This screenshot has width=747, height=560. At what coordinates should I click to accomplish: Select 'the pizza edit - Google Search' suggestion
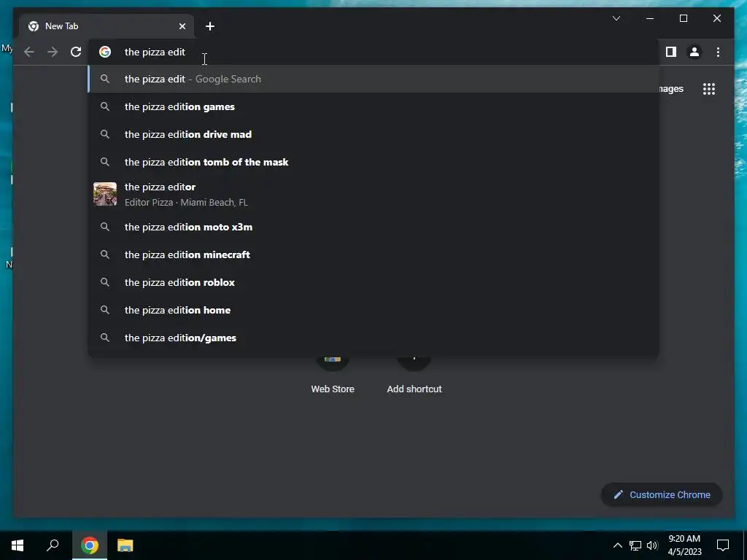(373, 79)
